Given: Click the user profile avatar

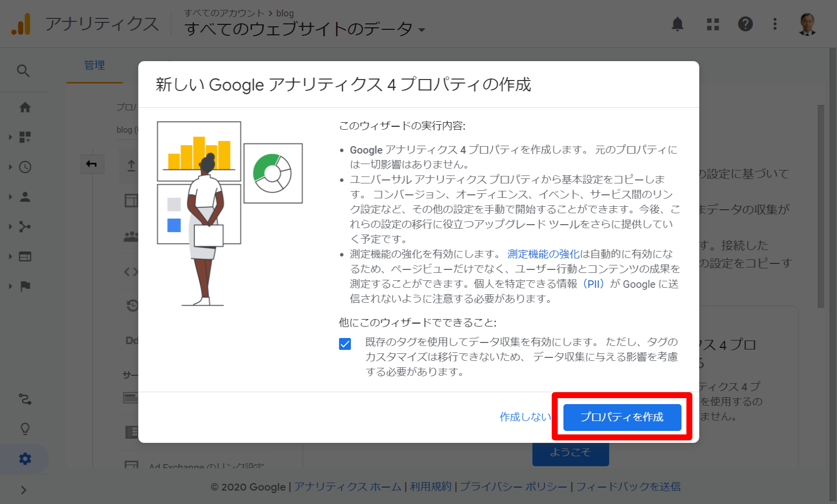Looking at the screenshot, I should [807, 24].
